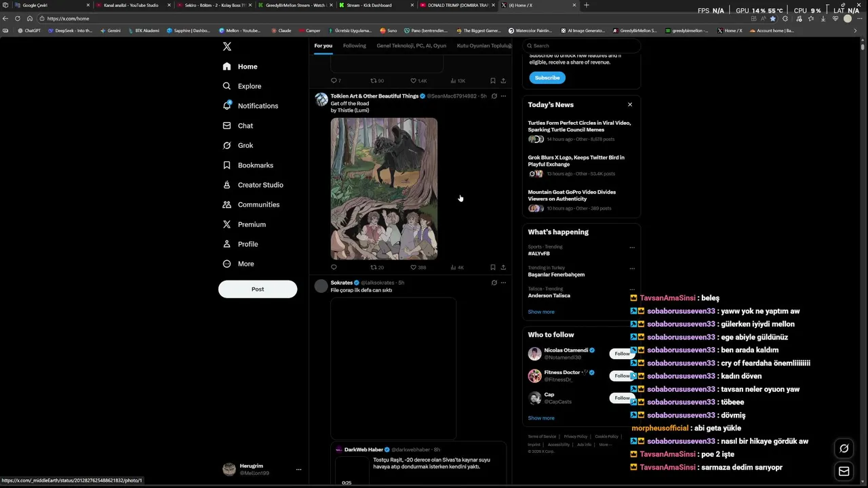Screen dimensions: 868x488
Task: Ask Grok about the Sokrates post
Action: pyautogui.click(x=494, y=283)
